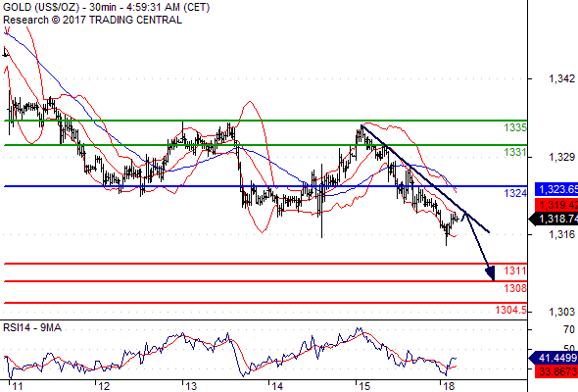Select the 1304.5 support level label
The height and width of the screenshot is (392, 578).
[x=511, y=310]
